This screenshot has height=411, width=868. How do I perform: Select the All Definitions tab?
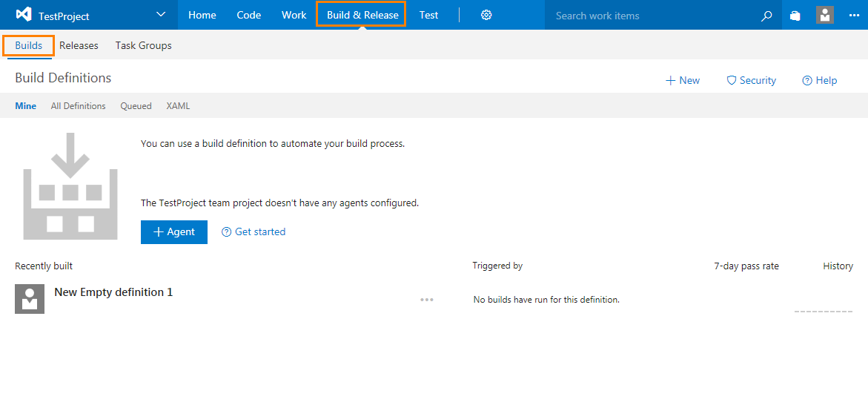78,106
